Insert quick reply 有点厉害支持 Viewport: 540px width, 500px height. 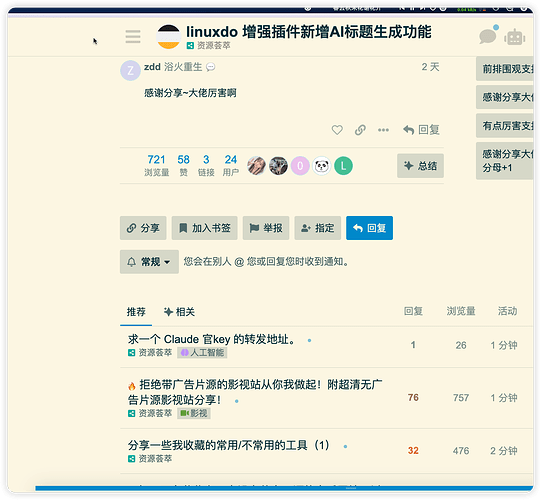[505, 126]
